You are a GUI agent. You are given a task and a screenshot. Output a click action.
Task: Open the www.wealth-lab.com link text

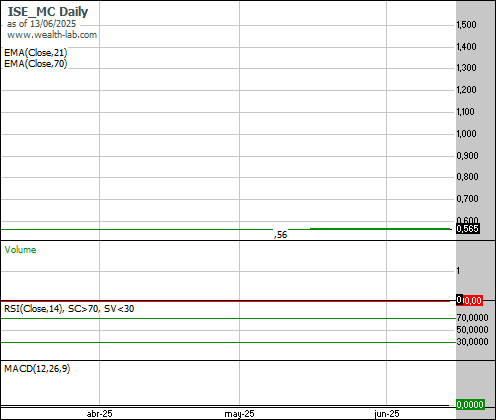(52, 35)
